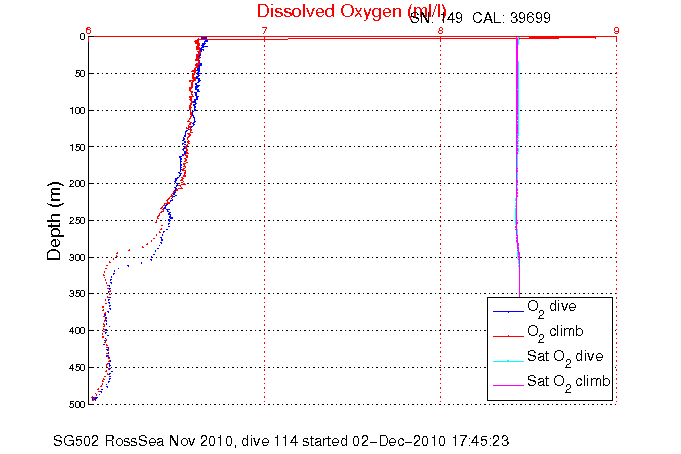Select the 'O2 dive' legend entry

[552, 308]
